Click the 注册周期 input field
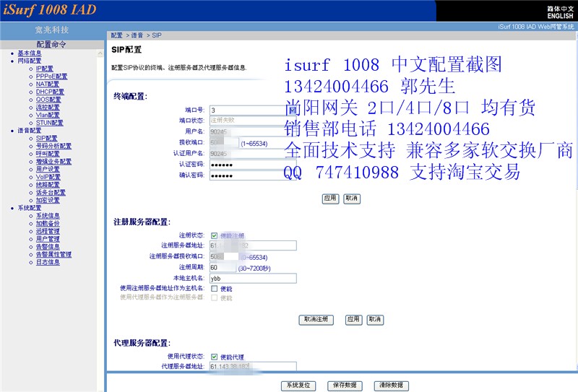Viewport: 578px width, 392px height. pyautogui.click(x=223, y=268)
